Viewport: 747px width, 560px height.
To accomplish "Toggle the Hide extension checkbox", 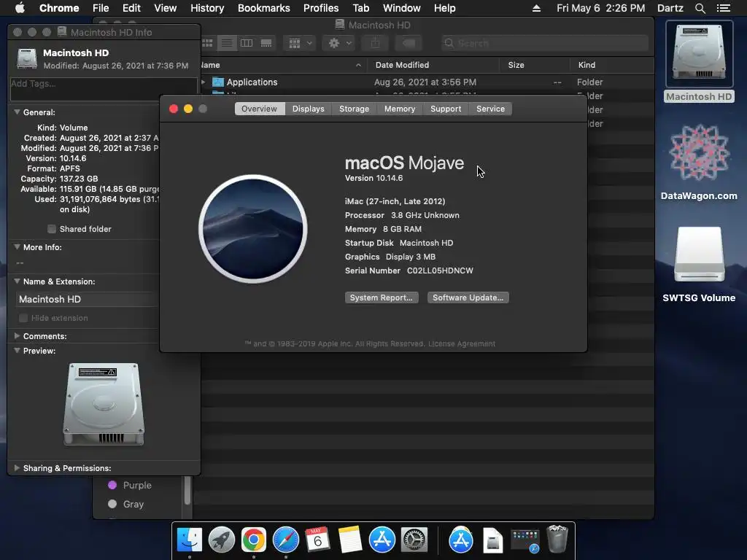I will coord(23,318).
